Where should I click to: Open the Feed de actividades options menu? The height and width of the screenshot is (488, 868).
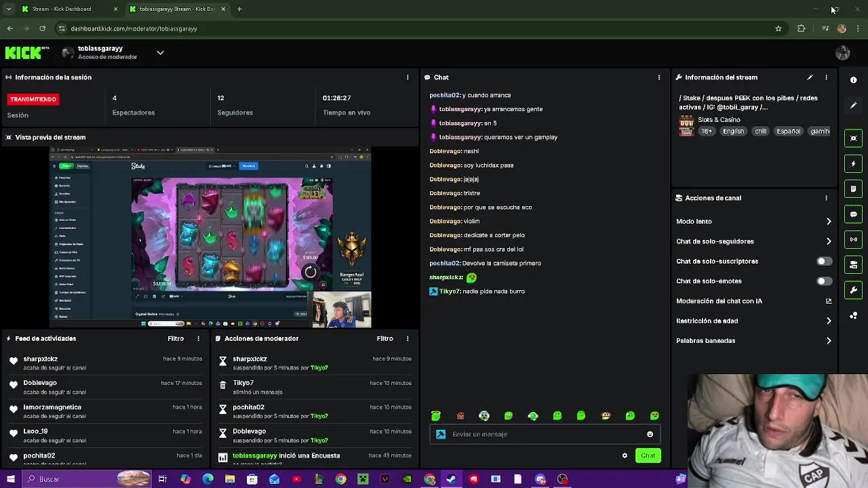[199, 338]
